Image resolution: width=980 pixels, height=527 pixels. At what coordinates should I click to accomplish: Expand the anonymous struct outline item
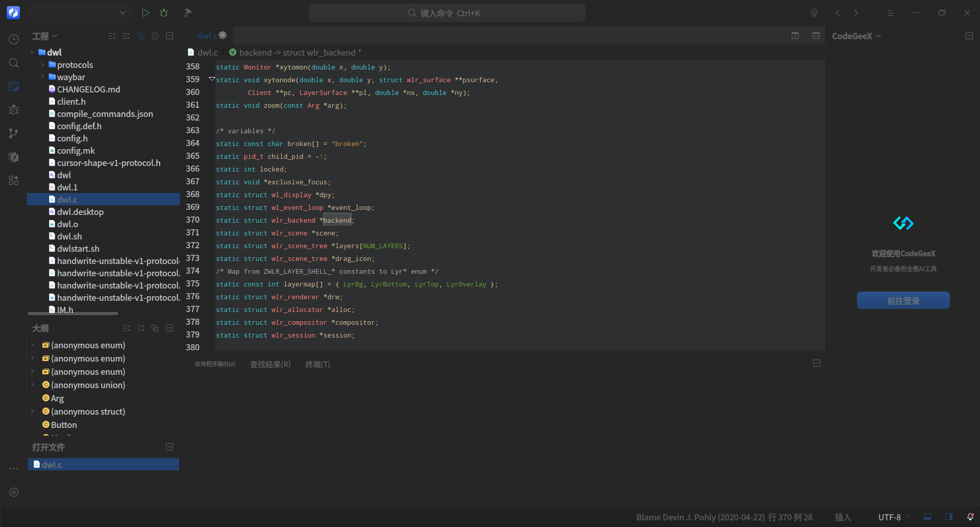32,411
